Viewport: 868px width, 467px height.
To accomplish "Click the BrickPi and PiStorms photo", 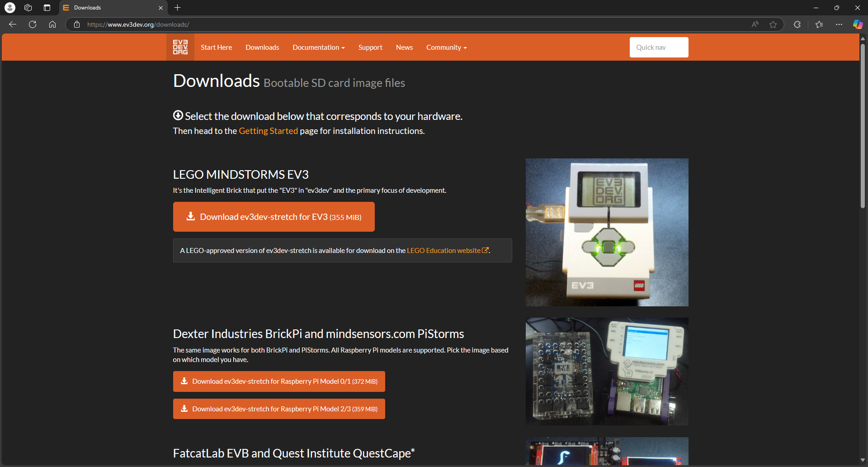I will (607, 371).
